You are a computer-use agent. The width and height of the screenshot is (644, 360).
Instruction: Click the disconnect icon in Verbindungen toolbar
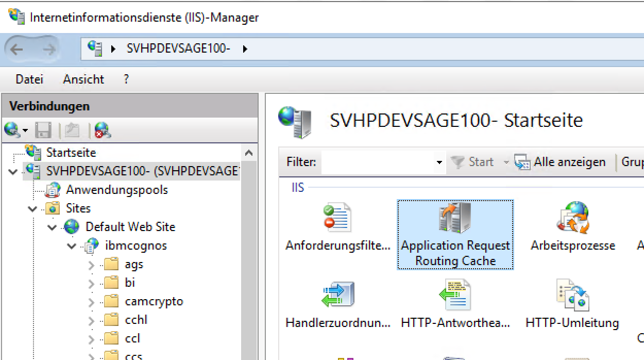102,130
